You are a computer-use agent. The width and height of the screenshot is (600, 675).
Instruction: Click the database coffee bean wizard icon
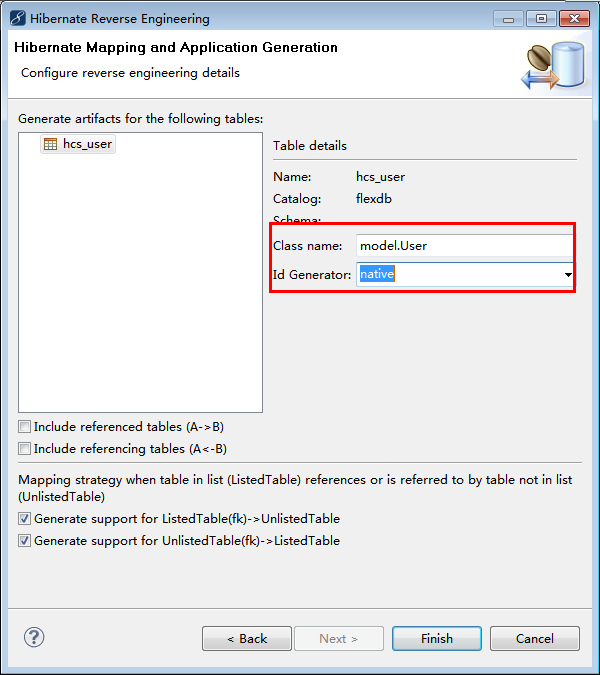coord(554,65)
